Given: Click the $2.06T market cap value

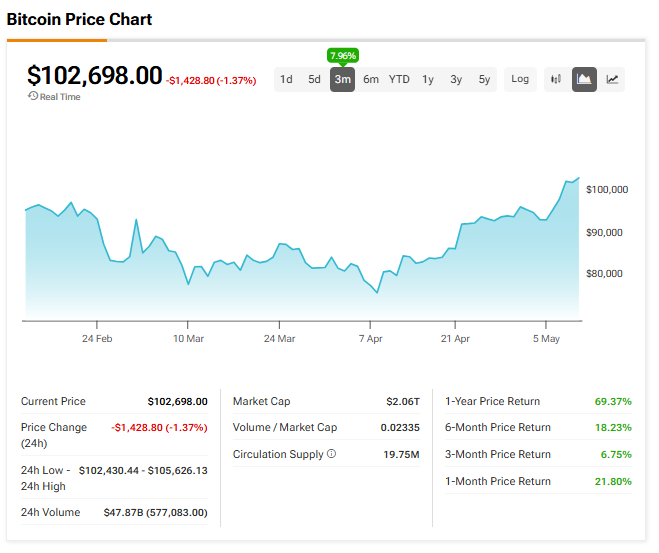Looking at the screenshot, I should (x=403, y=402).
